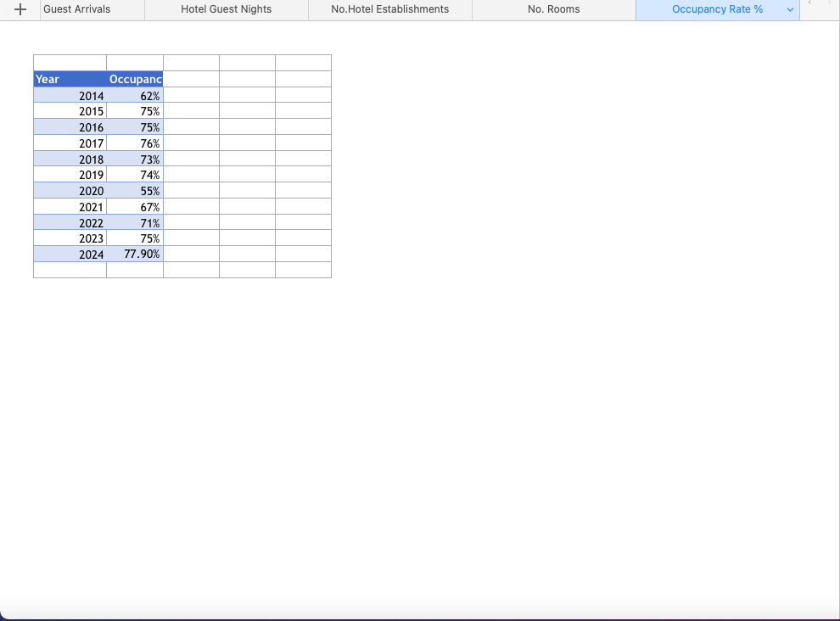
Task: Select the truncated Occupanc header cell
Action: coord(135,79)
